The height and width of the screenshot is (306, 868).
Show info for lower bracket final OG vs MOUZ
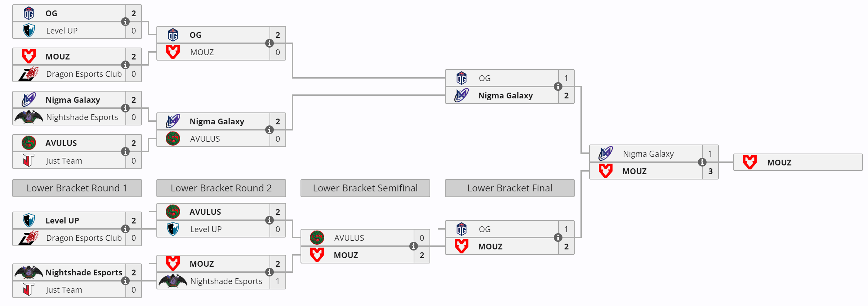558,238
